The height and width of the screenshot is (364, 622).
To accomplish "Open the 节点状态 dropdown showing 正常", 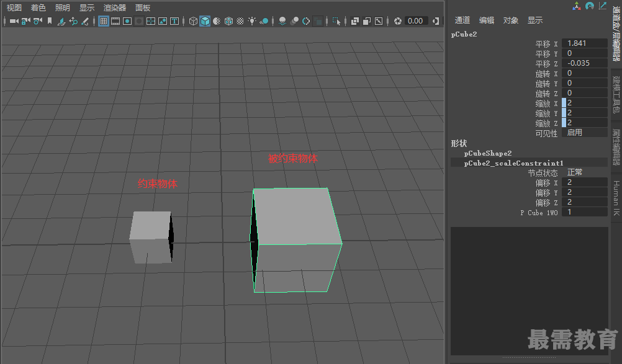I will (584, 172).
